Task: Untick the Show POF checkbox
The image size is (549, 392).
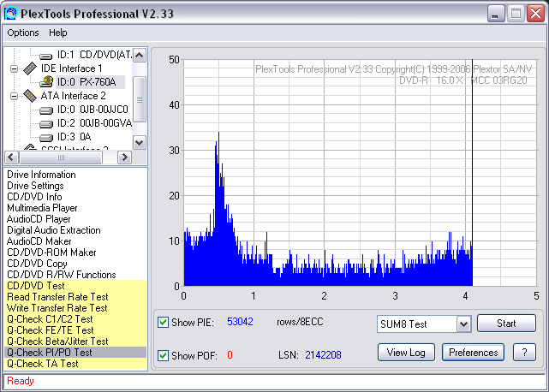Action: 163,355
